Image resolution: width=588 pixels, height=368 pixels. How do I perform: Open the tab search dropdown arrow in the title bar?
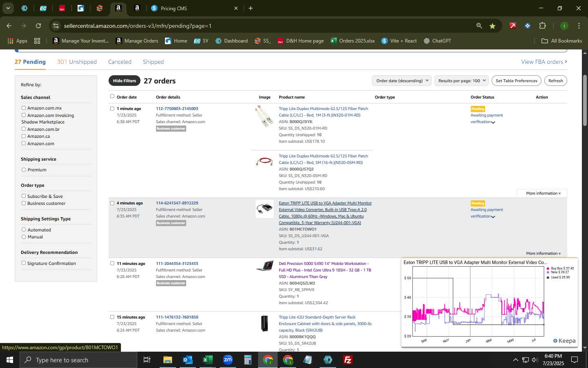click(x=8, y=8)
